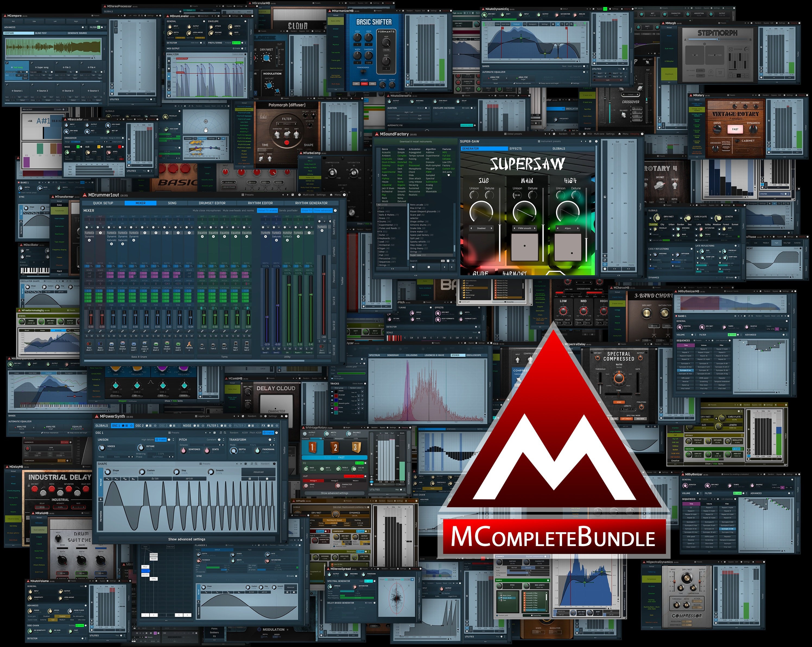
Task: Click Floor tom 2 icon in MDrummer
Action: [x=247, y=344]
